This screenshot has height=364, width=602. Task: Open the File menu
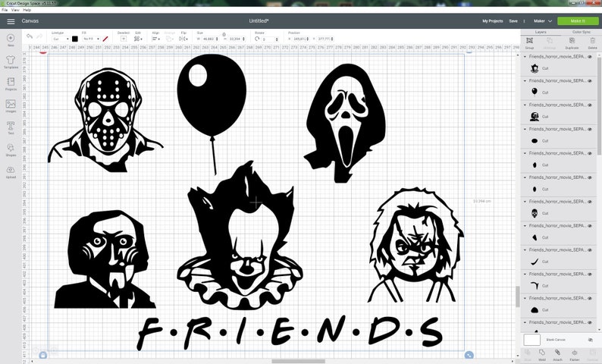click(5, 10)
